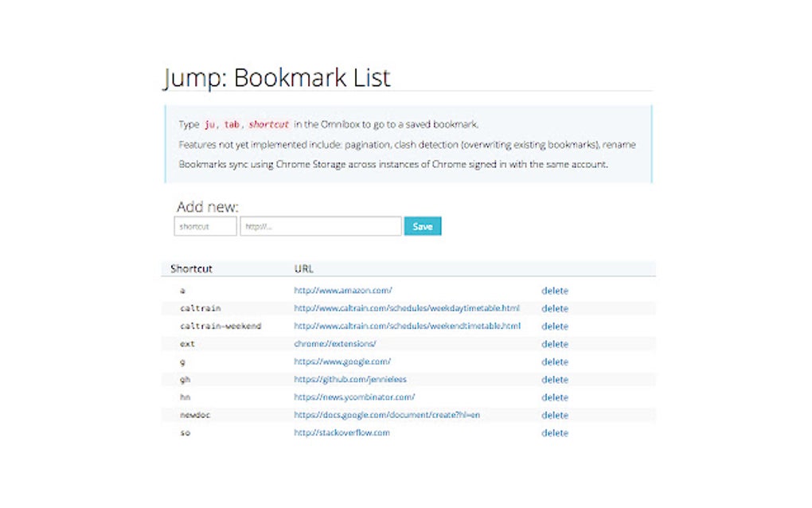This screenshot has width=812, height=508.
Task: Delete the caltrain bookmark
Action: pos(555,308)
